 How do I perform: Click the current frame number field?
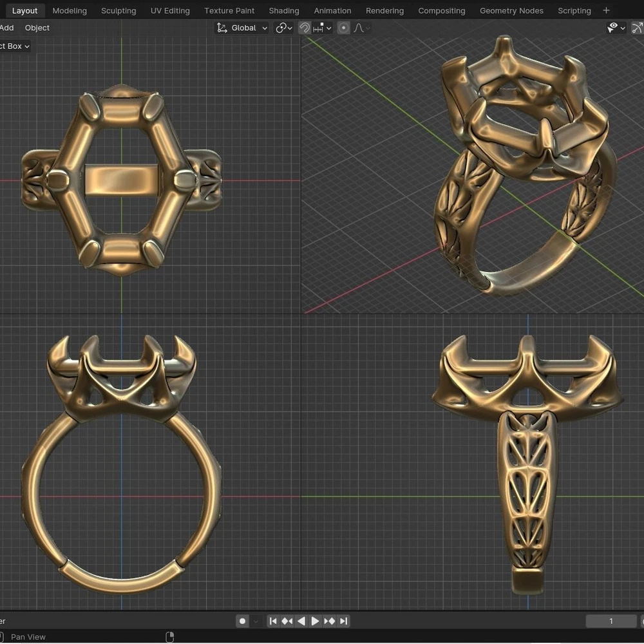point(611,621)
